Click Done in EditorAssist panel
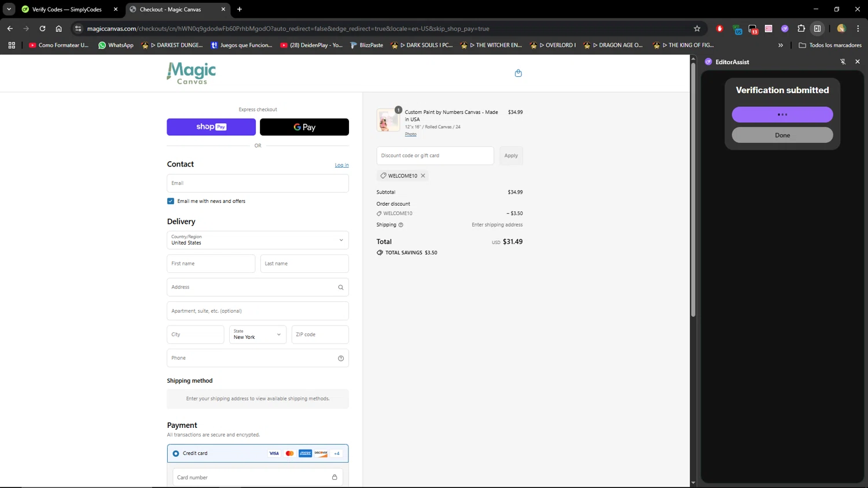 [782, 135]
